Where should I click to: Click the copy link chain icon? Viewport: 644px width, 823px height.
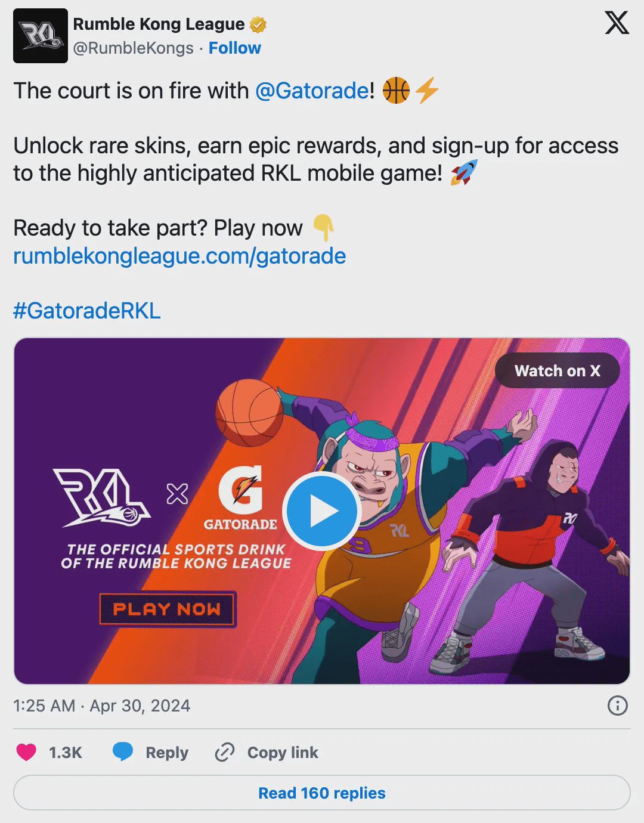(x=224, y=753)
